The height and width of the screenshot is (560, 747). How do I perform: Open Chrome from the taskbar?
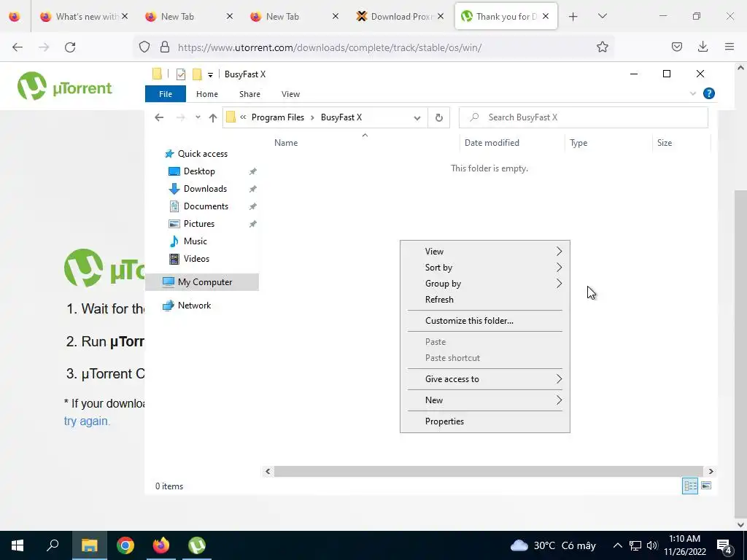click(x=125, y=545)
